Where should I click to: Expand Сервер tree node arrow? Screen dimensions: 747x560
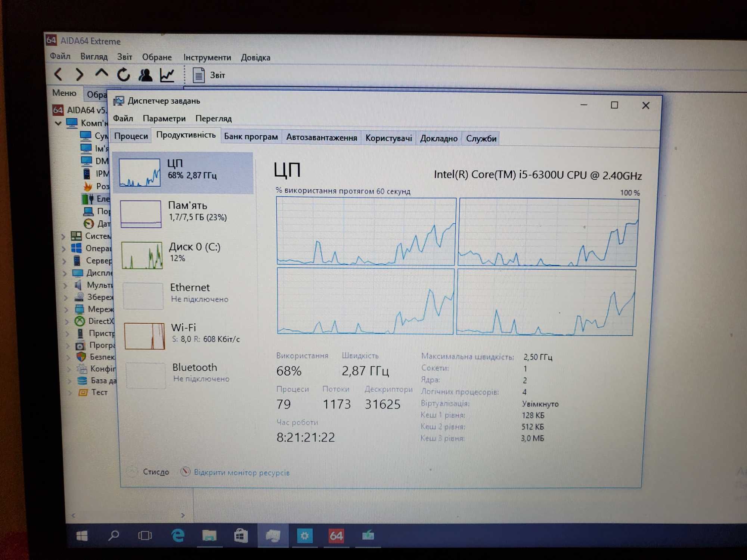click(x=64, y=261)
